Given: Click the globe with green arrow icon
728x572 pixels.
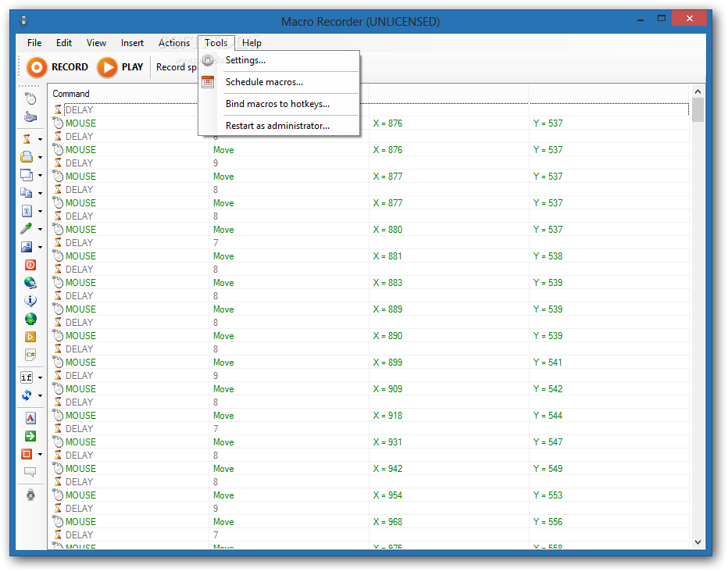Looking at the screenshot, I should [x=30, y=319].
